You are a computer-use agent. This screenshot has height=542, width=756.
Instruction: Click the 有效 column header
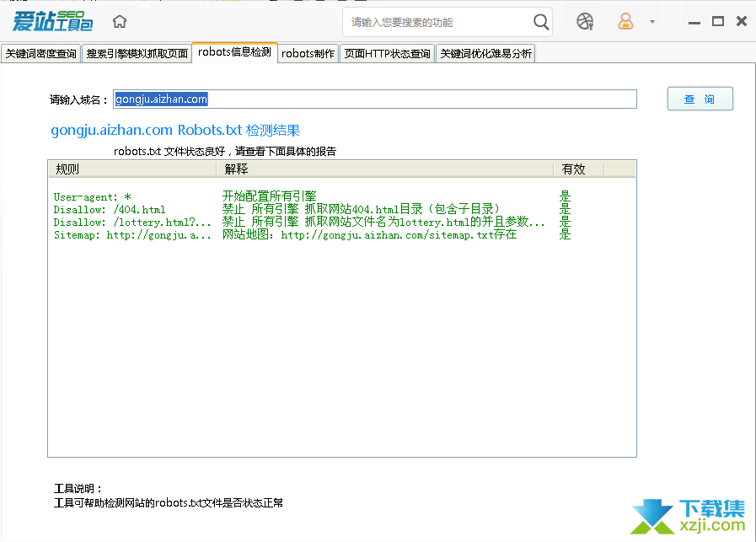coord(578,169)
